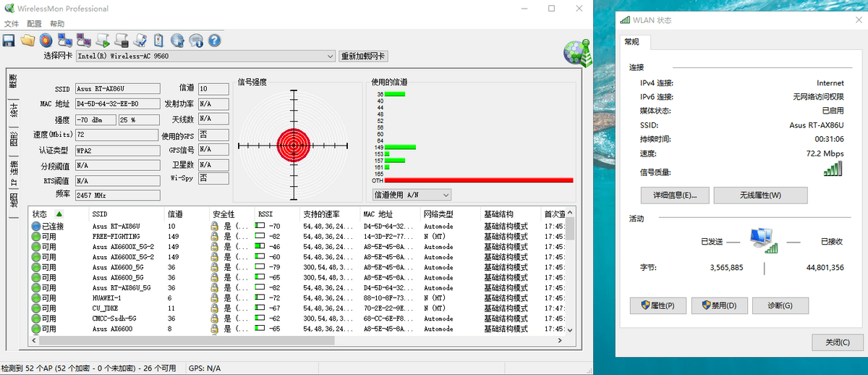
Task: Open the blue question mark Help icon
Action: (214, 40)
